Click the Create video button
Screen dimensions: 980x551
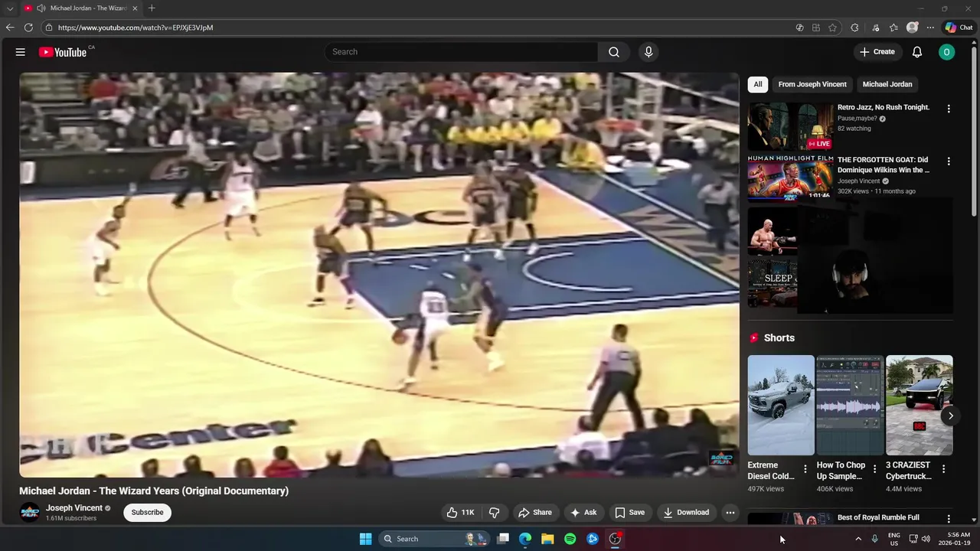877,52
